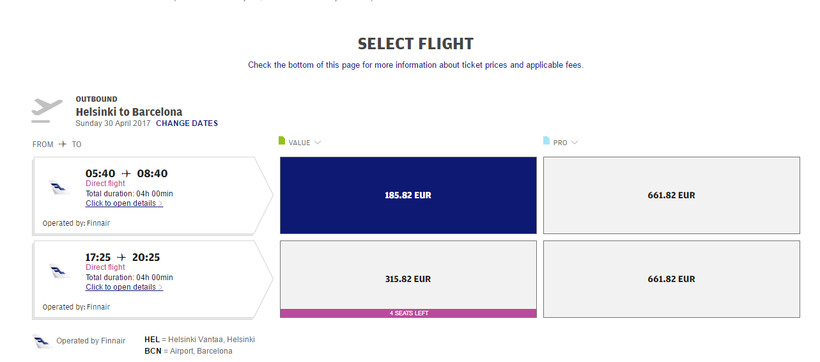
Task: Click the CHANGE DATES link
Action: (187, 123)
